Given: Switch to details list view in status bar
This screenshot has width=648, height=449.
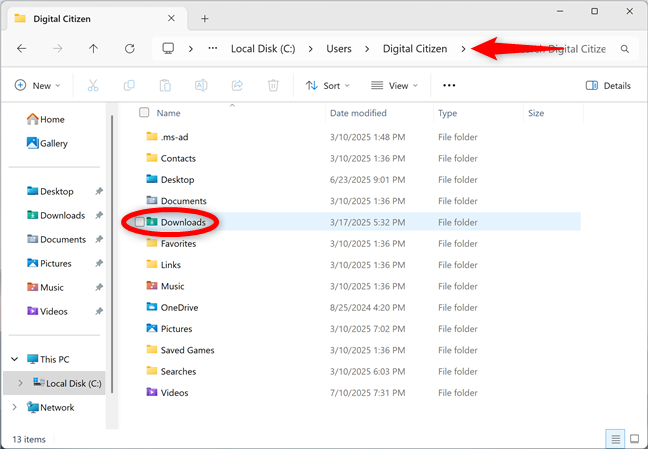Looking at the screenshot, I should click(615, 439).
